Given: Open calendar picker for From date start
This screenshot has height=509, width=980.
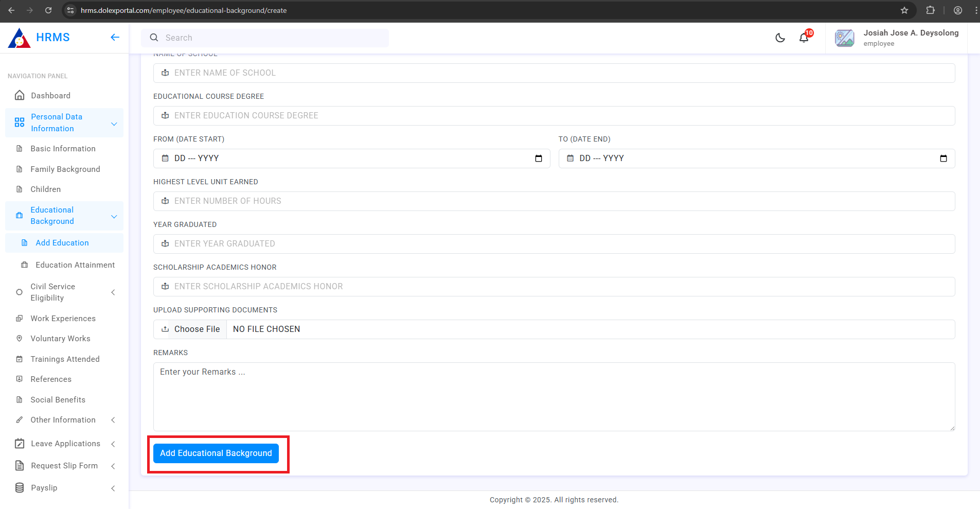Looking at the screenshot, I should coord(538,159).
